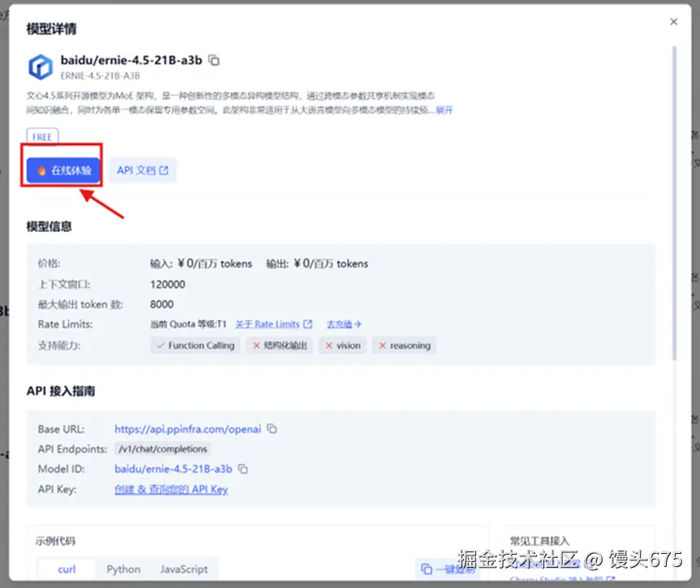The image size is (700, 588).
Task: Click the Model ID baidu/ernie-4.5-21B-a3b link
Action: click(x=174, y=469)
